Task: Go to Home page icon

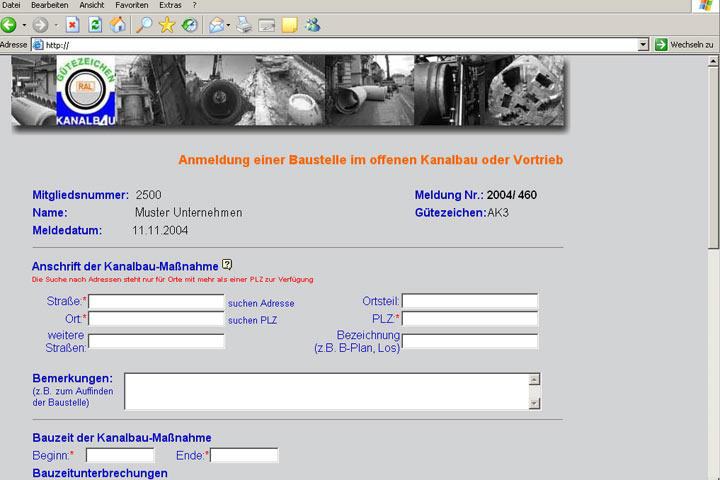Action: point(117,25)
